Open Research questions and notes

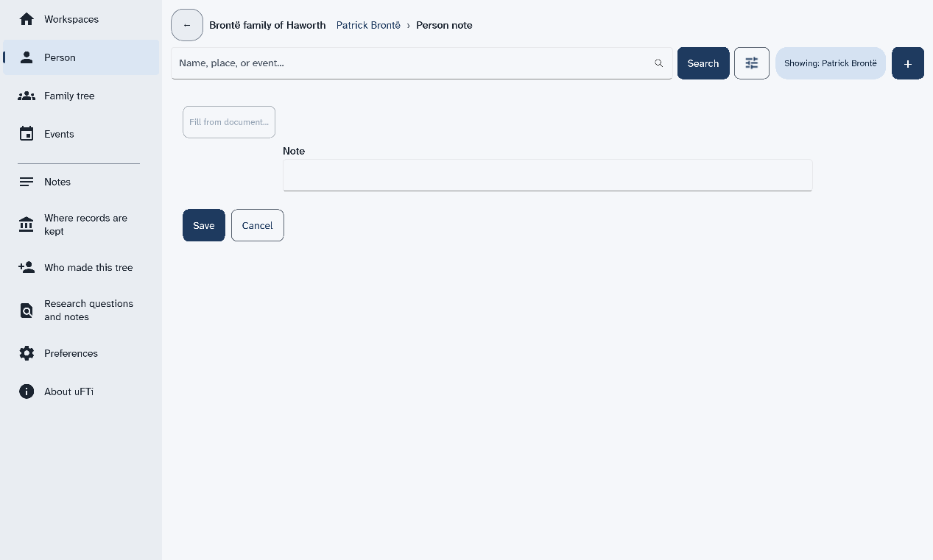[x=81, y=311]
